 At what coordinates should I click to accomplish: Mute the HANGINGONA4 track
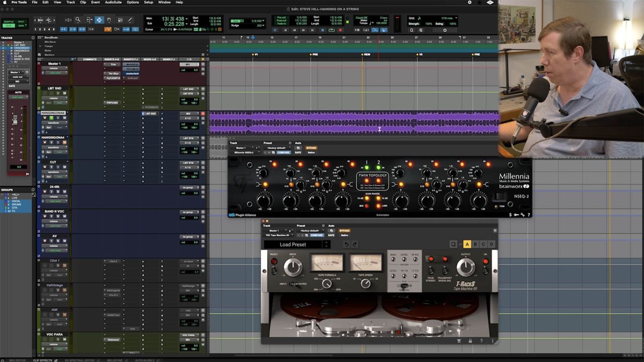click(x=64, y=117)
